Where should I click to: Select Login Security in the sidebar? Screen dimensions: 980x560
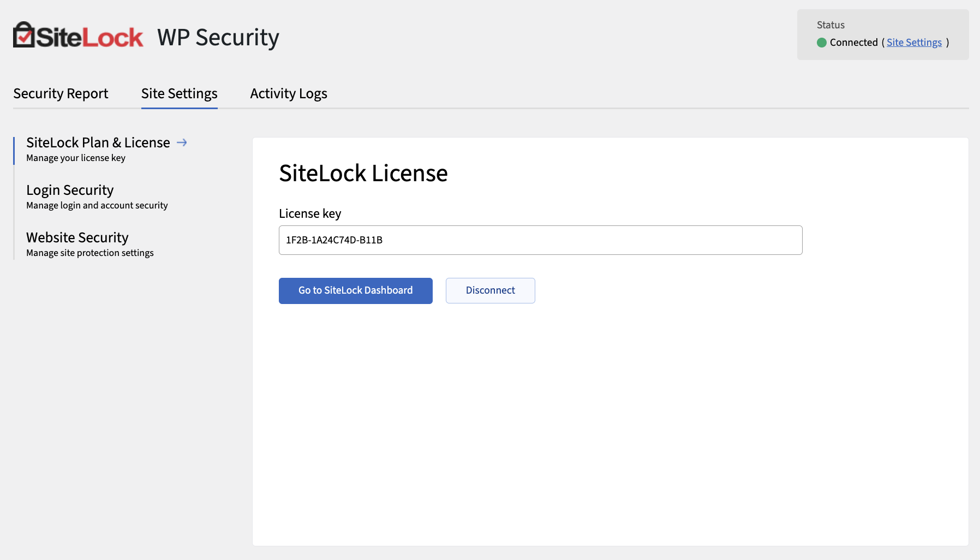pos(69,190)
